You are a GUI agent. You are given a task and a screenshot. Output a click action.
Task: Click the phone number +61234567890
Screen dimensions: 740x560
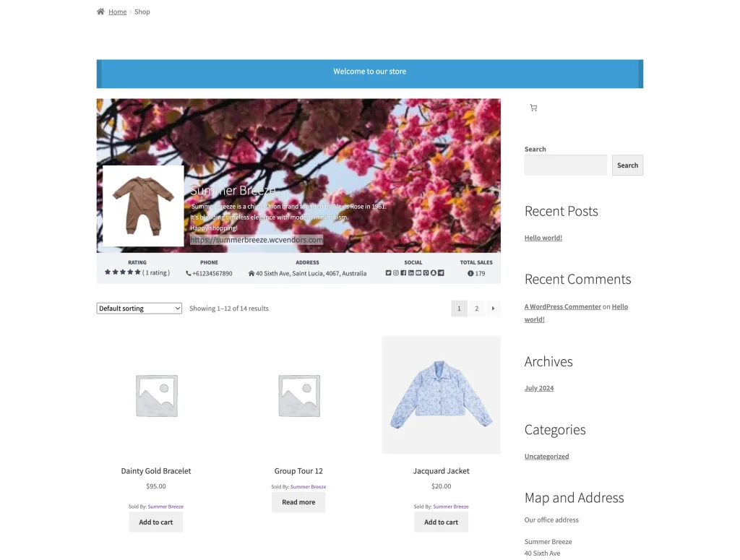click(x=212, y=274)
